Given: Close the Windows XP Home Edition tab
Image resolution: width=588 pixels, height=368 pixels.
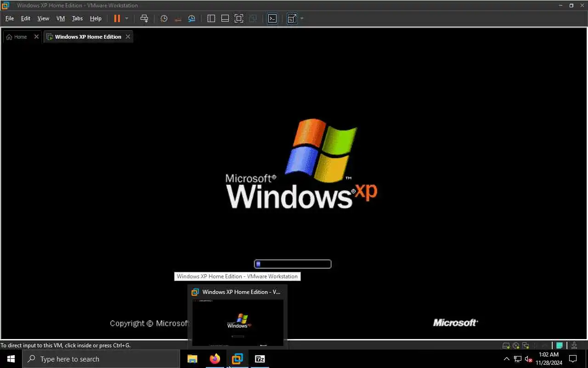Looking at the screenshot, I should tap(128, 37).
